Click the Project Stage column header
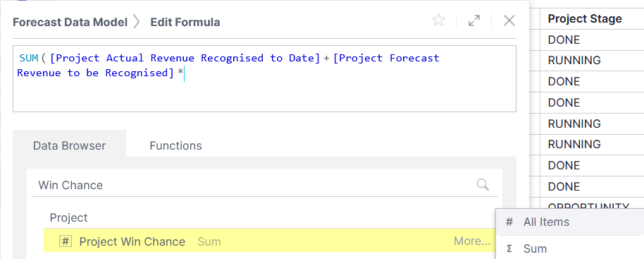The width and height of the screenshot is (644, 259). pyautogui.click(x=585, y=18)
